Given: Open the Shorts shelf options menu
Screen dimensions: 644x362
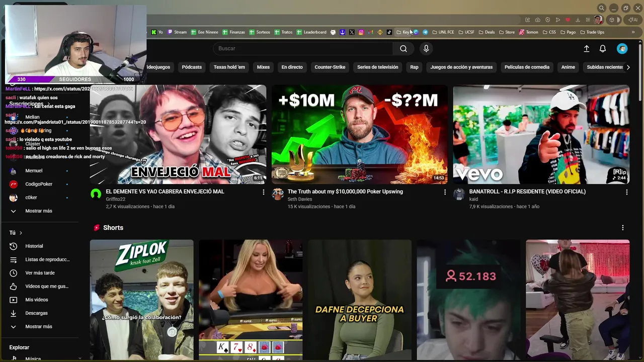Looking at the screenshot, I should (x=622, y=228).
